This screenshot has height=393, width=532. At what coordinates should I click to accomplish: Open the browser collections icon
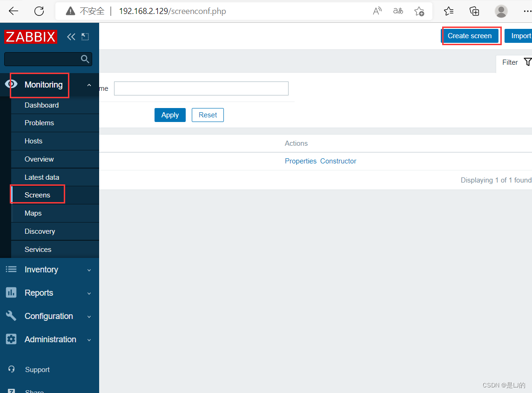click(x=474, y=11)
